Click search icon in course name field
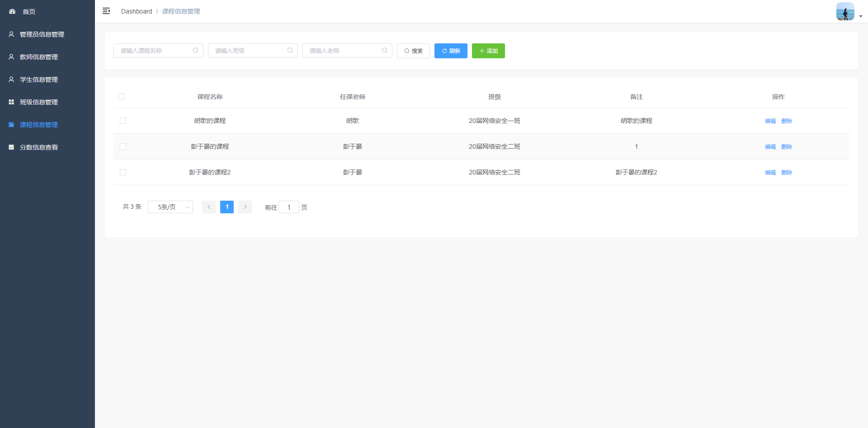The image size is (868, 428). [x=195, y=51]
